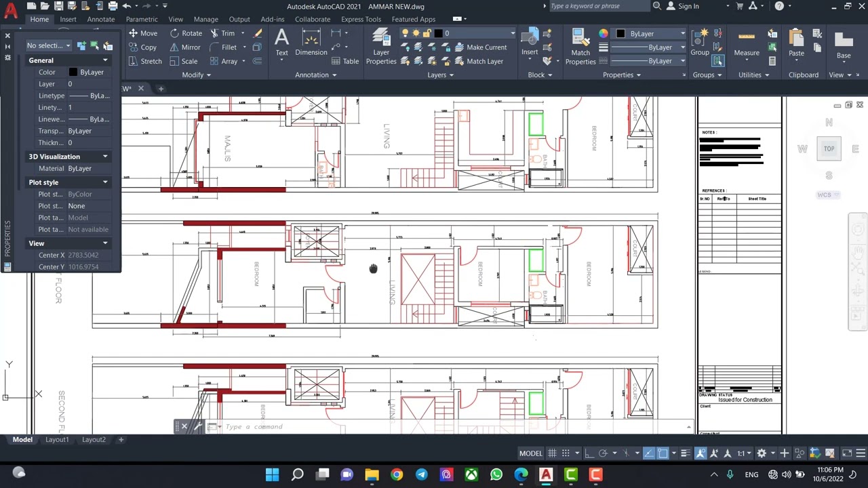Insert a Table

[345, 61]
